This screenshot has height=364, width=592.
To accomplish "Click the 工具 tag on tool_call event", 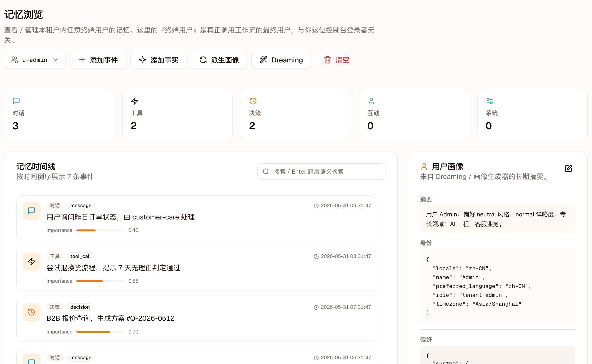I will [55, 256].
